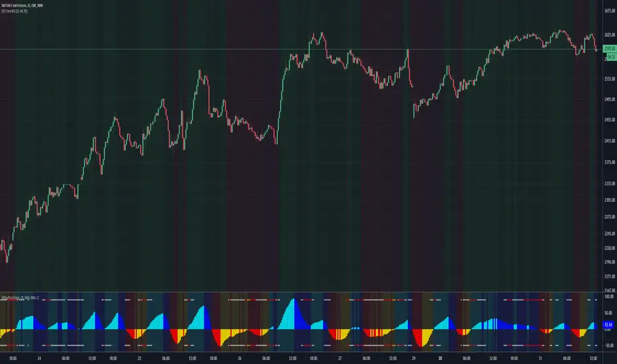The height and width of the screenshot is (364, 617).
Task: Click the date label 24 on time axis
Action: click(39, 359)
